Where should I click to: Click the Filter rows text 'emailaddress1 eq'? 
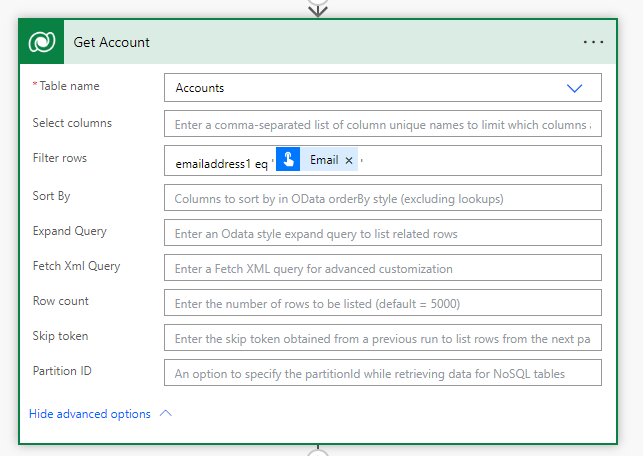click(x=214, y=161)
